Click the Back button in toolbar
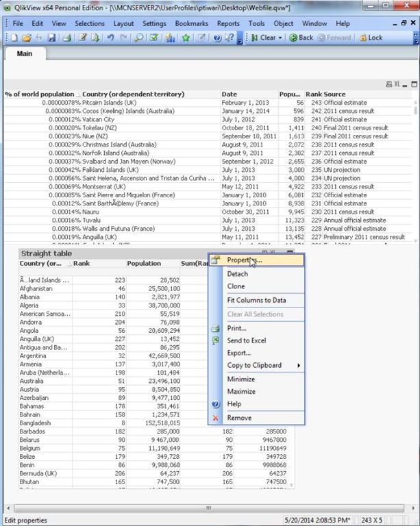420x526 pixels. coord(301,38)
